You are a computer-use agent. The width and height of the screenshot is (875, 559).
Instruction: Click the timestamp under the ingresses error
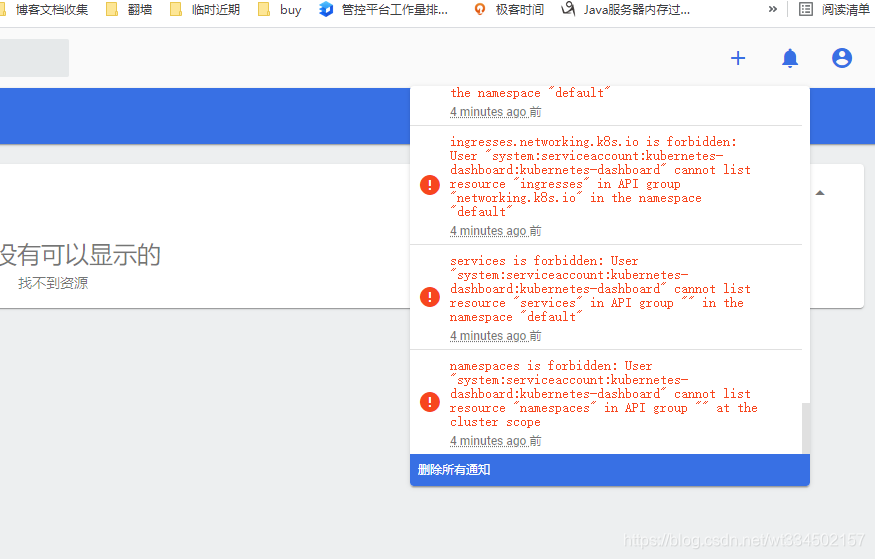496,231
